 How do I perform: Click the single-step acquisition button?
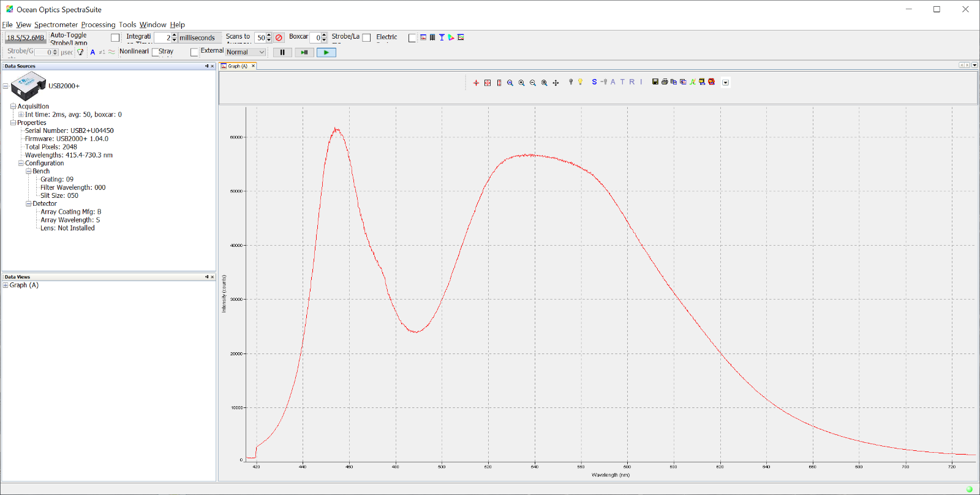[x=304, y=53]
